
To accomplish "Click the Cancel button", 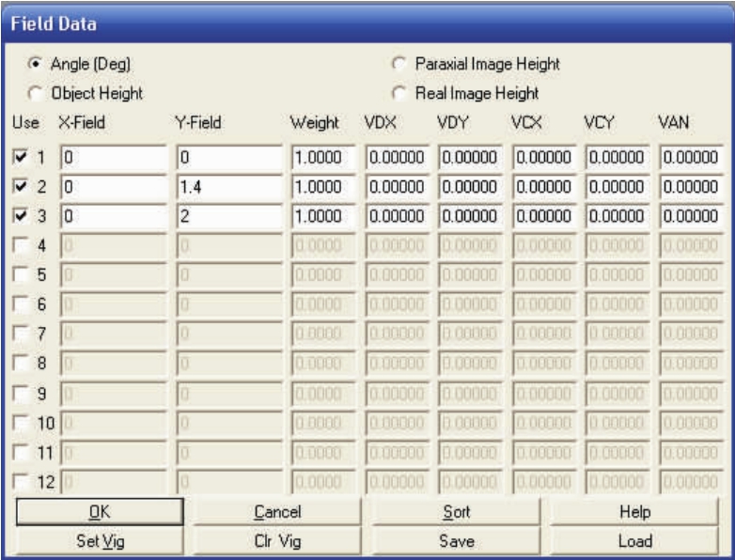I will pyautogui.click(x=277, y=512).
